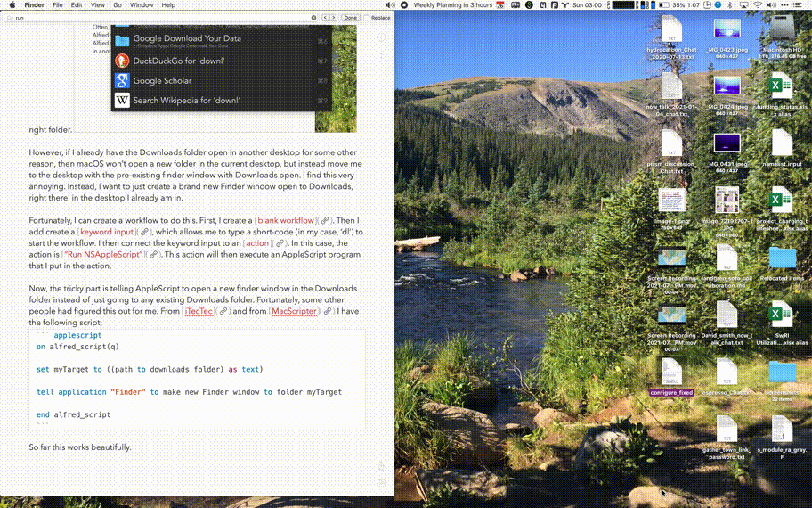This screenshot has height=508, width=812.
Task: Open _MG_0424.jpeg image on desktop
Action: [727, 86]
